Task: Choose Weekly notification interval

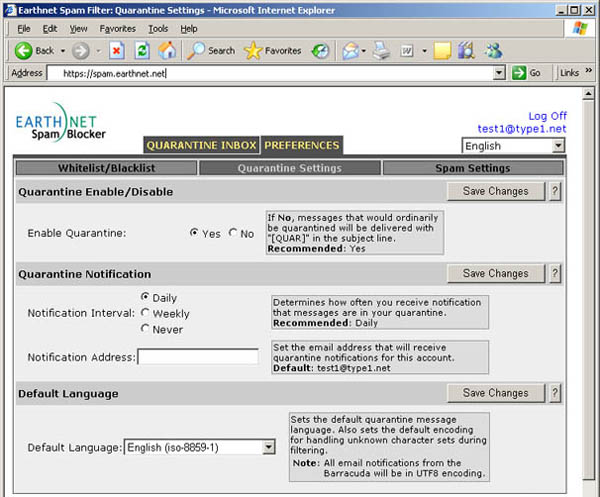Action: coord(145,313)
